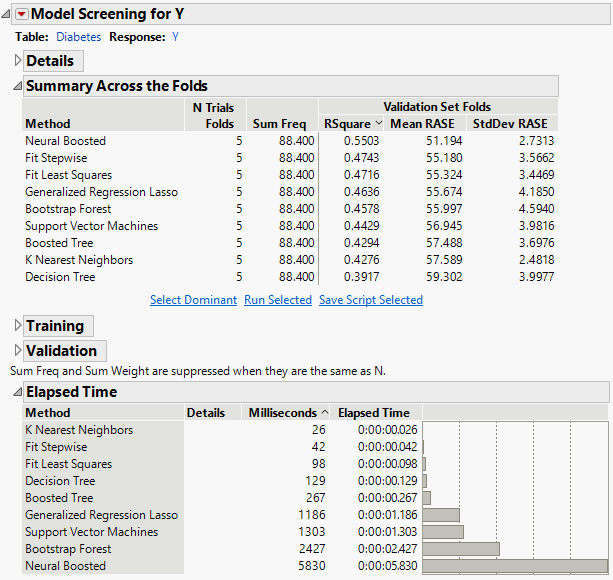
Task: Open the red triangle Model Screening menu
Action: (22, 15)
